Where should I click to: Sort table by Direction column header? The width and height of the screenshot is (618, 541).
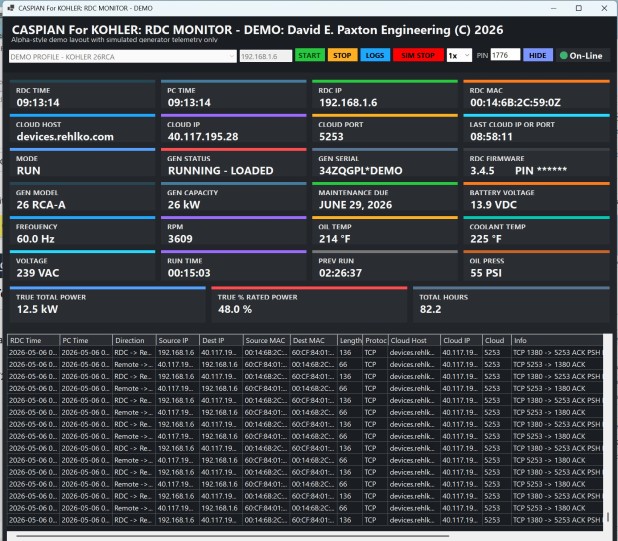(134, 340)
